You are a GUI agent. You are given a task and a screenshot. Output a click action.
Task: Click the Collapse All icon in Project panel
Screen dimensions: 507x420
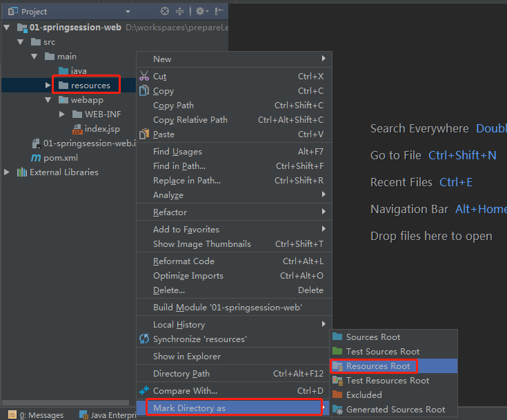coord(180,11)
